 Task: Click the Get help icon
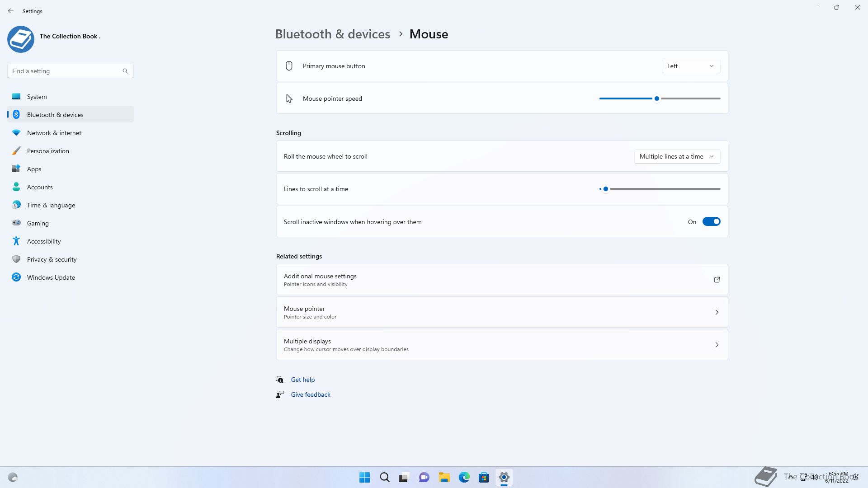coord(280,380)
